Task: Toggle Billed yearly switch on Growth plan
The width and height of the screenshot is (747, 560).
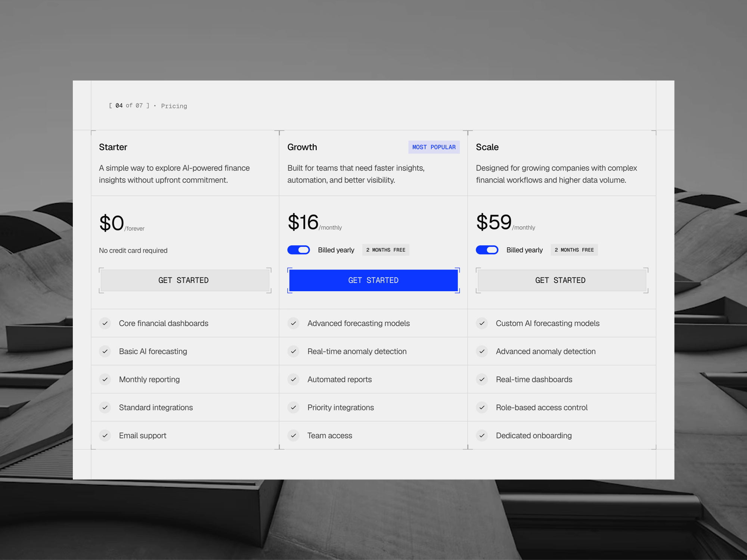Action: [x=298, y=250]
